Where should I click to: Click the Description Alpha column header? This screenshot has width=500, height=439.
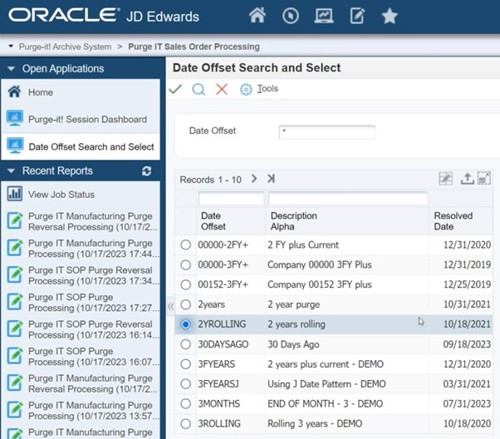click(293, 221)
